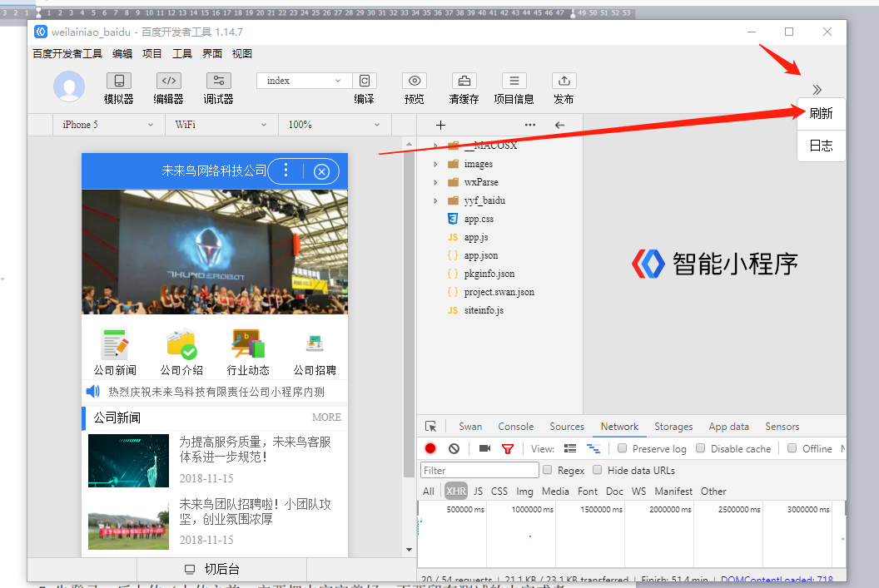Toggle the editor (编辑器) code icon
879x588 pixels.
point(168,82)
